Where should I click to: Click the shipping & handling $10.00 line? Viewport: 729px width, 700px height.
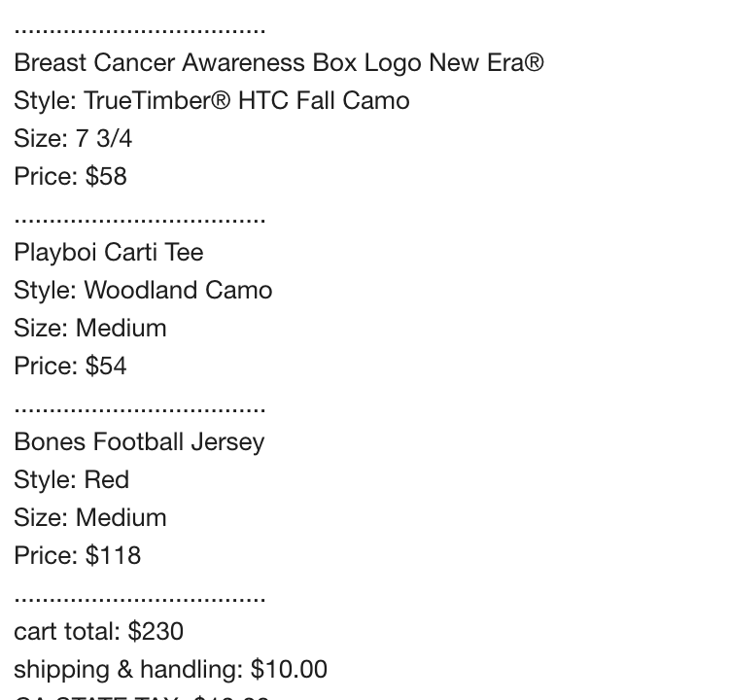click(x=171, y=669)
